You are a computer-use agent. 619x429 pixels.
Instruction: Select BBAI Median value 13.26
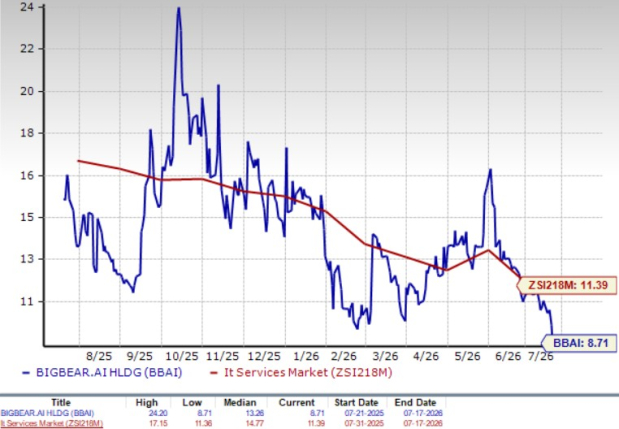[x=254, y=413]
